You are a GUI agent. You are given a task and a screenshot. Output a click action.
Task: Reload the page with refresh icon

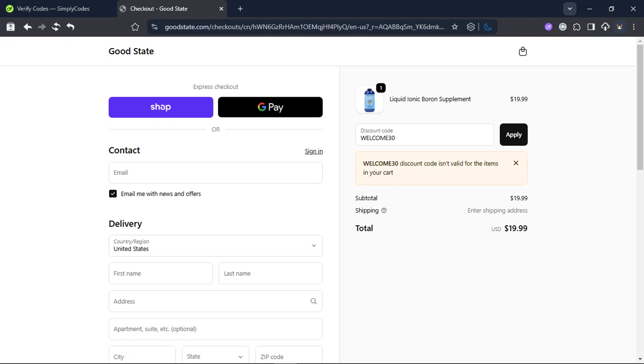click(56, 27)
